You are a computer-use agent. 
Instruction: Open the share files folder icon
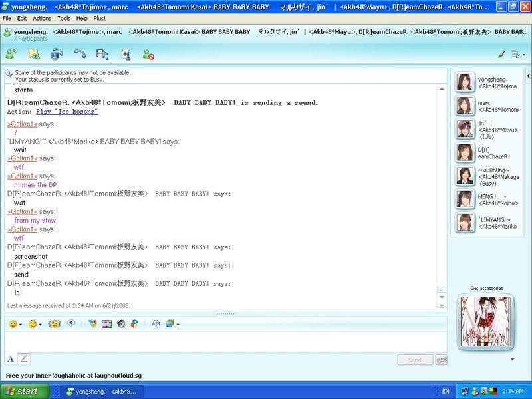[34, 54]
